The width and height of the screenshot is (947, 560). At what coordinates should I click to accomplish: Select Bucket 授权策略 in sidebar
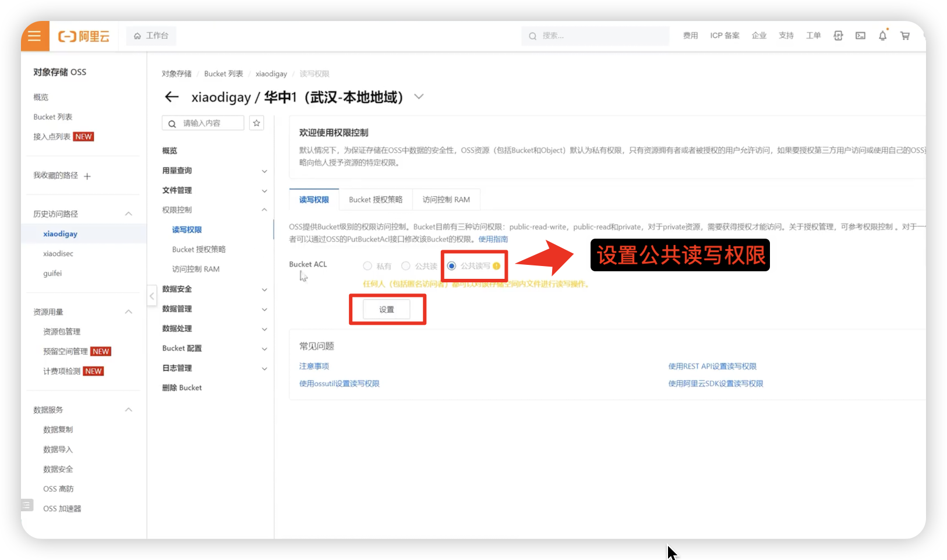coord(199,249)
